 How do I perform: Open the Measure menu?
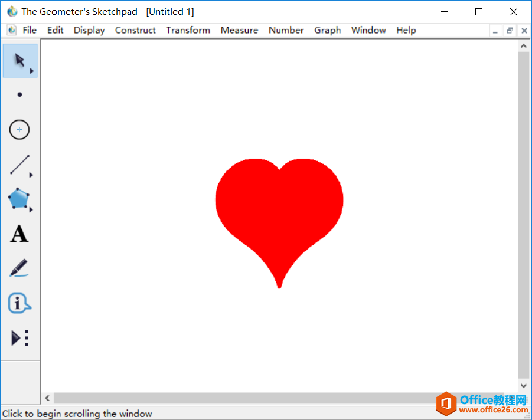[x=239, y=30]
